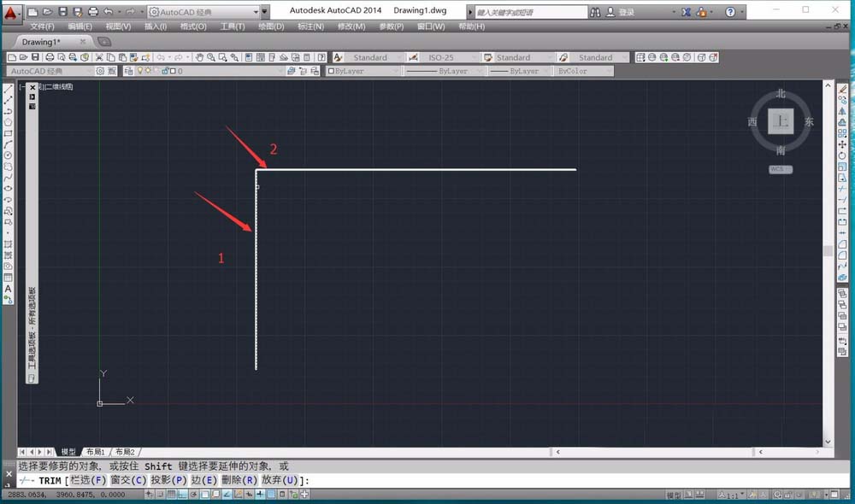The width and height of the screenshot is (855, 504).
Task: Switch to the Drawing1* file tab
Action: [41, 42]
